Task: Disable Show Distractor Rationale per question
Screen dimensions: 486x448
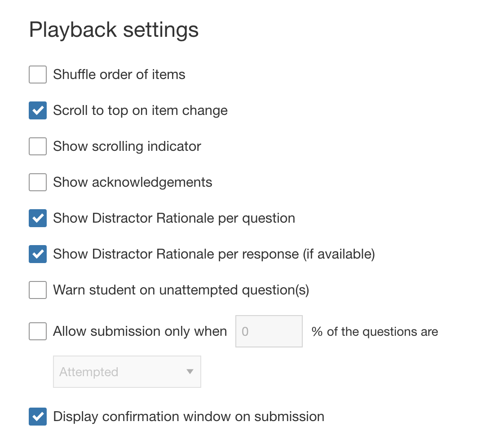Action: (x=37, y=218)
